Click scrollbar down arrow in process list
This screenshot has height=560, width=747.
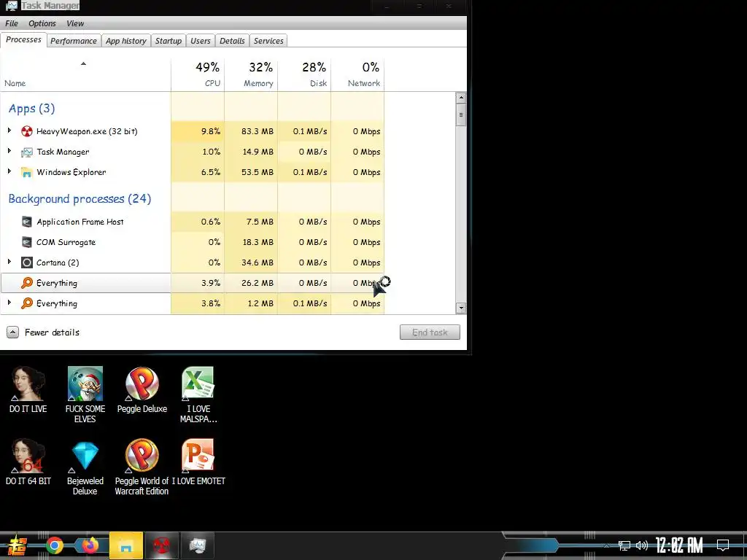click(461, 308)
